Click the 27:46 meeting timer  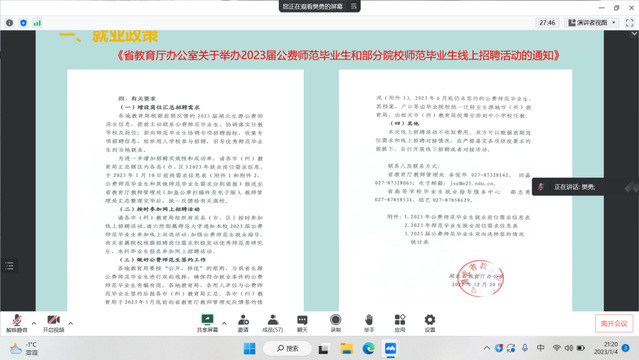(x=547, y=23)
